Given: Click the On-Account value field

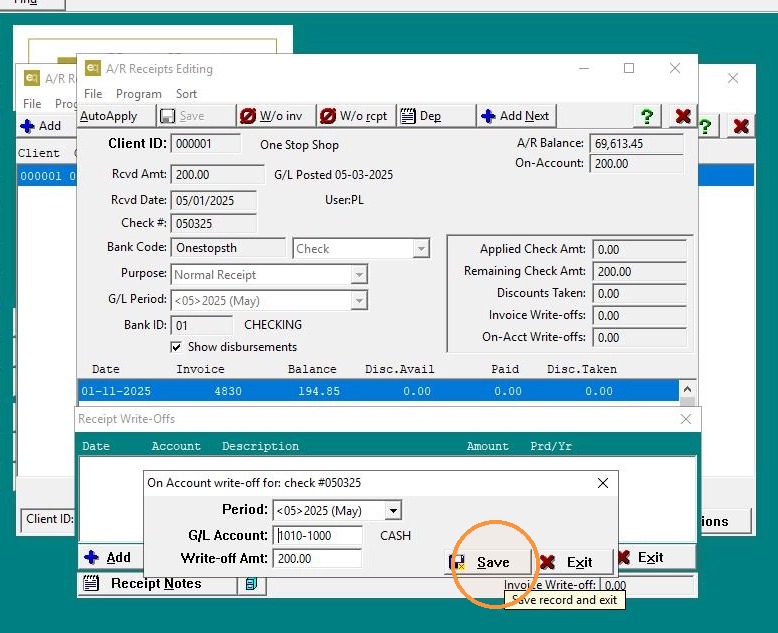Looking at the screenshot, I should point(637,164).
